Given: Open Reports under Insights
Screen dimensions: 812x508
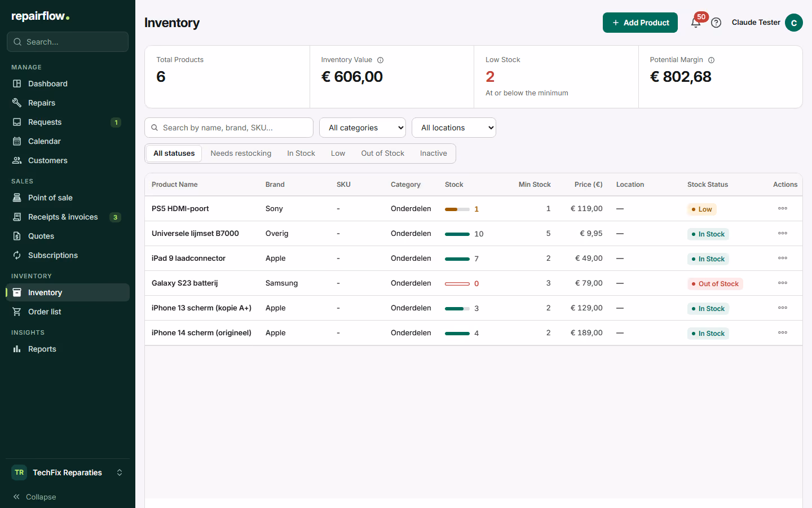Looking at the screenshot, I should [68, 349].
